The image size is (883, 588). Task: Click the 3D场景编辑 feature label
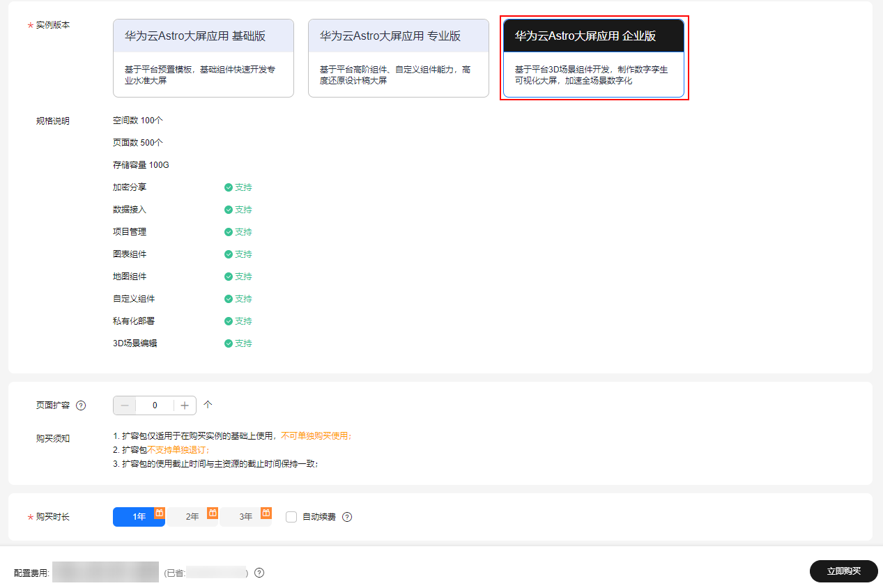point(135,343)
